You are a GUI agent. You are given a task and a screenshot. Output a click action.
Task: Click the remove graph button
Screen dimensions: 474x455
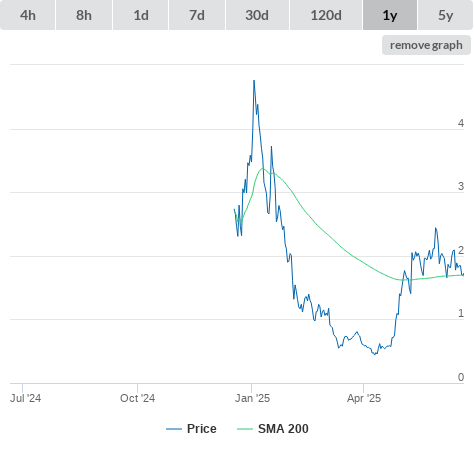pos(426,45)
